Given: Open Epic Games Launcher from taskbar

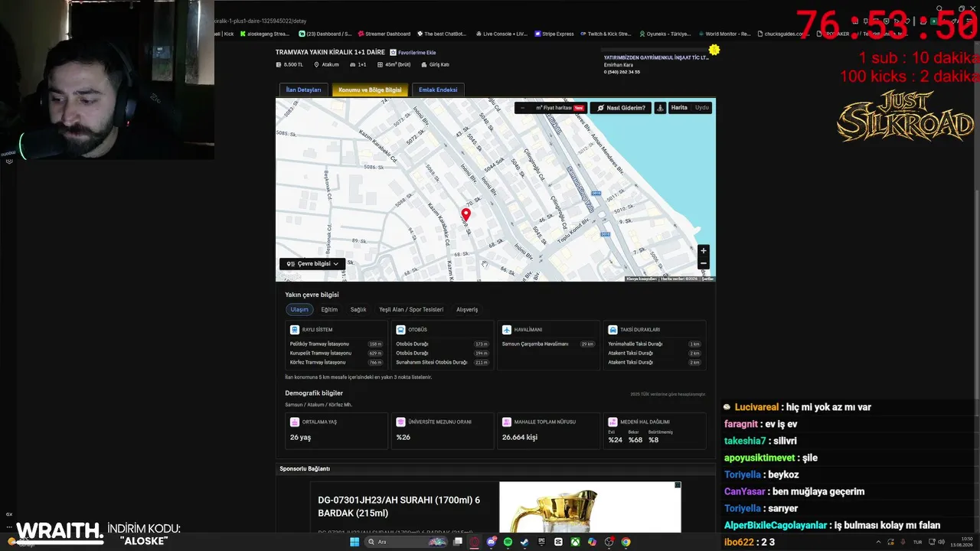Looking at the screenshot, I should pyautogui.click(x=541, y=542).
